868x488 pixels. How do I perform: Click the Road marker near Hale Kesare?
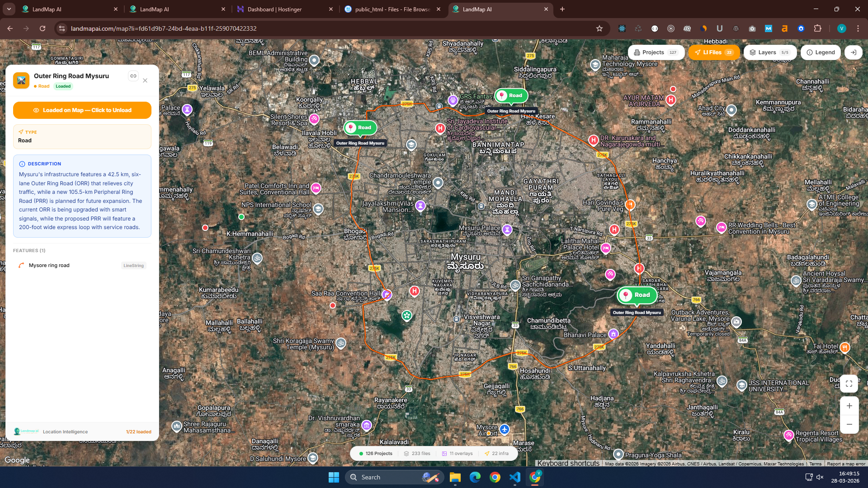pos(511,95)
